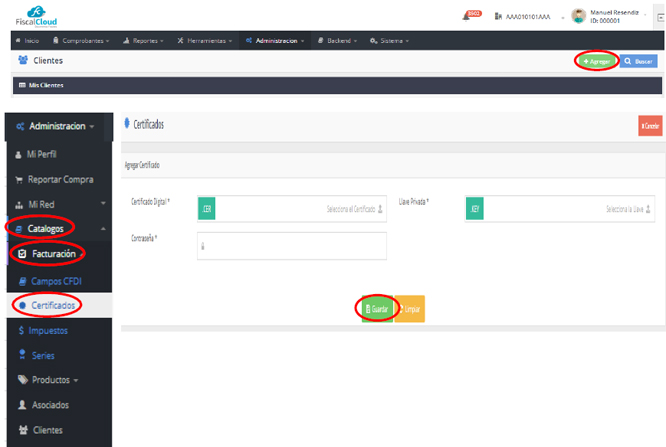The image size is (666, 447).
Task: Click the Asociados user icon
Action: (22, 405)
